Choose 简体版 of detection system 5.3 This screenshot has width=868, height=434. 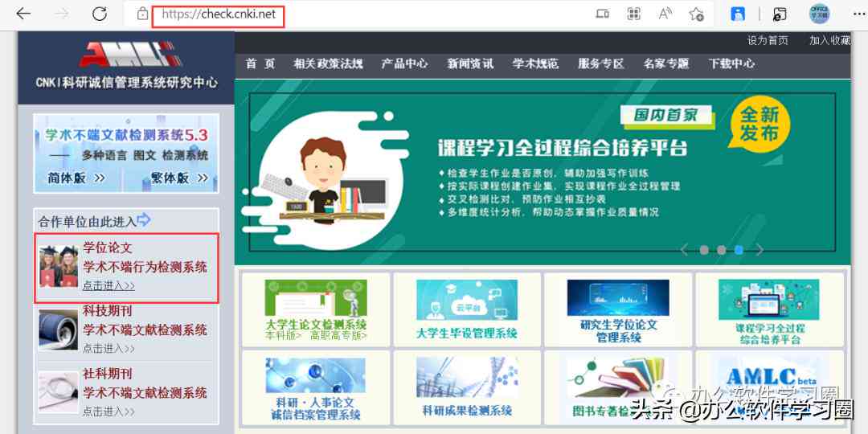[76, 178]
